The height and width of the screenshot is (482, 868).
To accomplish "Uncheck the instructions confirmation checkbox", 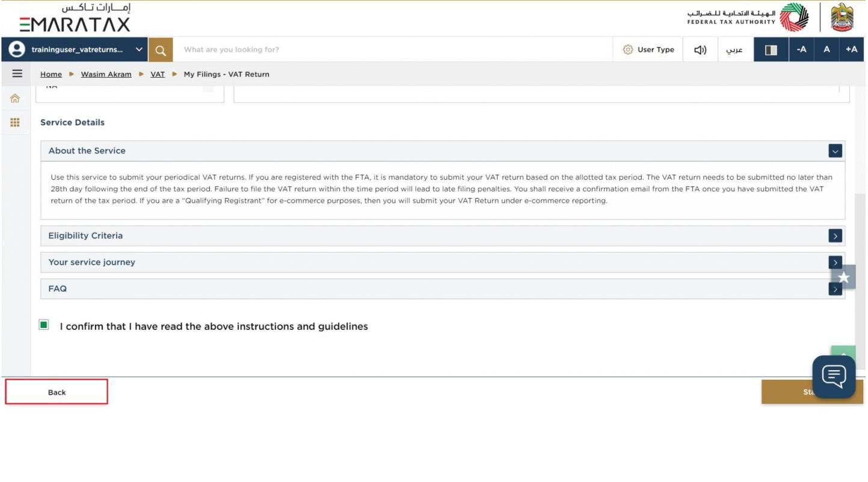I will point(44,325).
